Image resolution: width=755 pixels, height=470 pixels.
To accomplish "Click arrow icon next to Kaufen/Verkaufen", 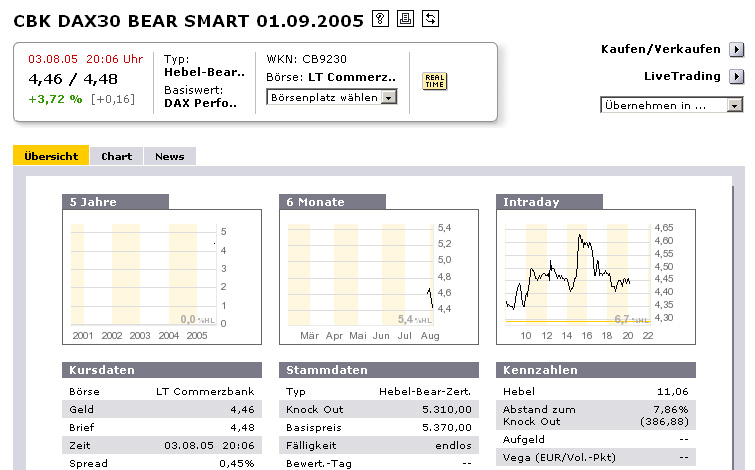I will coord(736,49).
